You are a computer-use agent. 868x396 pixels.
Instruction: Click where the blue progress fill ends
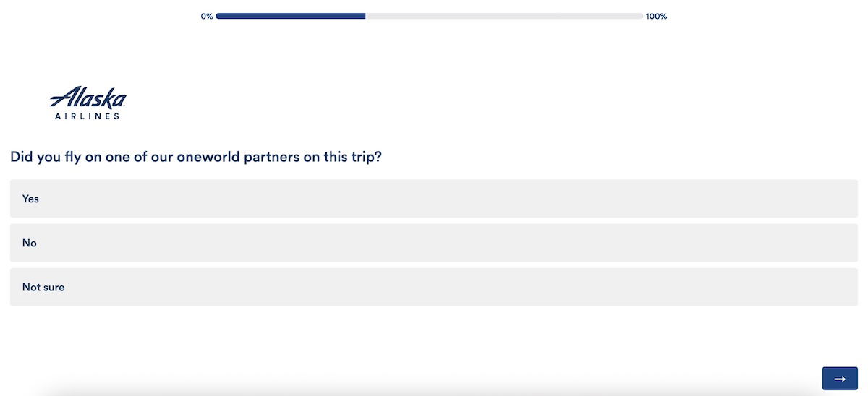(x=365, y=16)
